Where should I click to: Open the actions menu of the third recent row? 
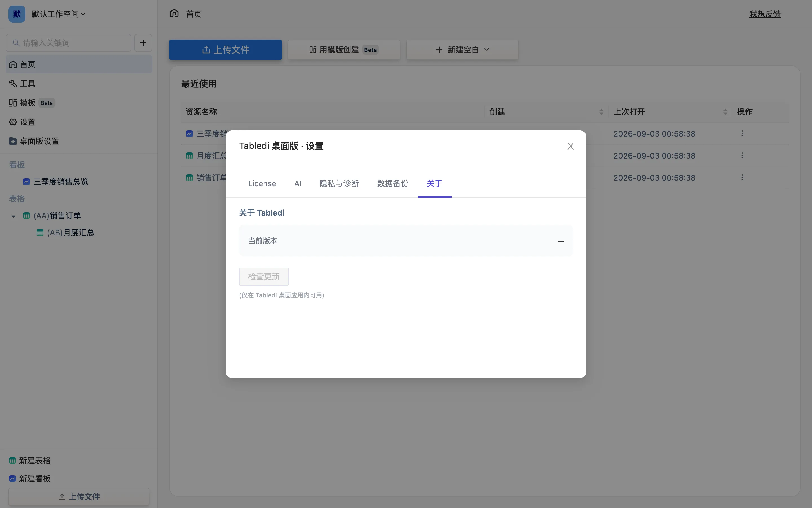point(742,178)
